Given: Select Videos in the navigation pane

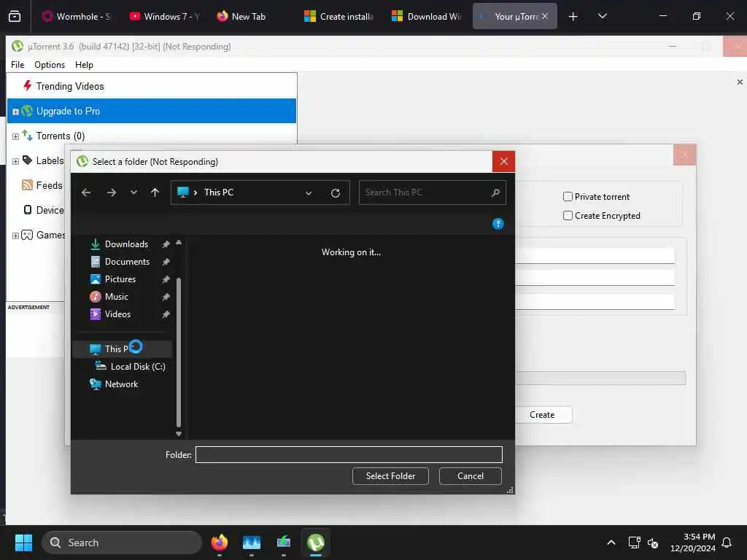Looking at the screenshot, I should click(117, 314).
